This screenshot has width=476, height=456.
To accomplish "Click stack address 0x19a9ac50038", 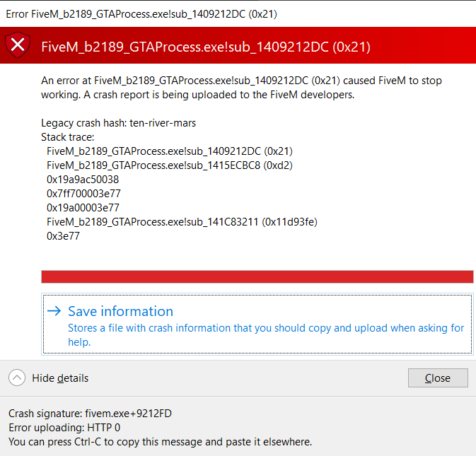I will pos(83,180).
